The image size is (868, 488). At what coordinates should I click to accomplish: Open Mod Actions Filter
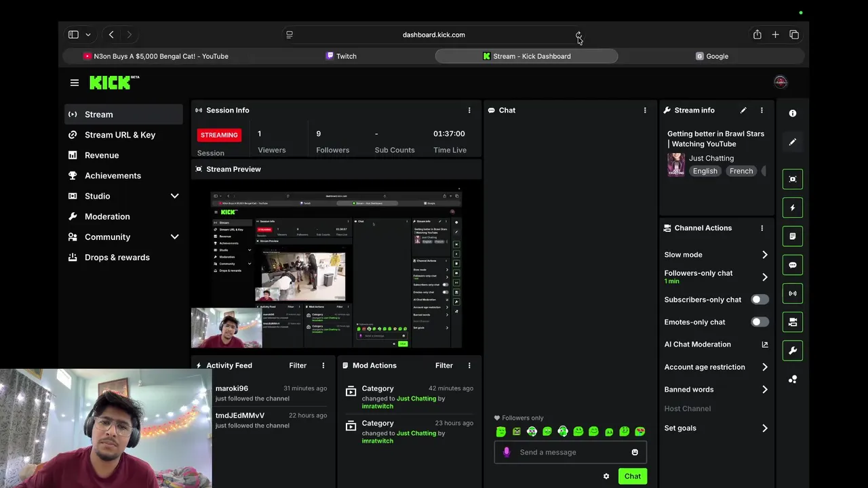(x=444, y=365)
